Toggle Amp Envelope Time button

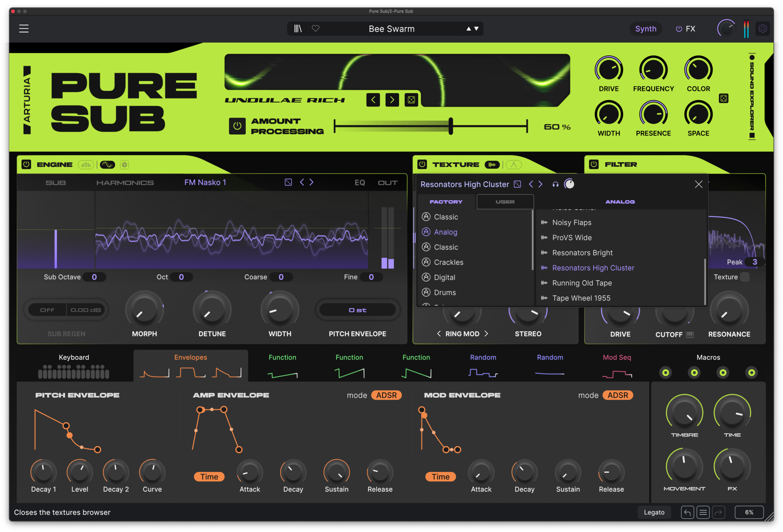pyautogui.click(x=209, y=477)
